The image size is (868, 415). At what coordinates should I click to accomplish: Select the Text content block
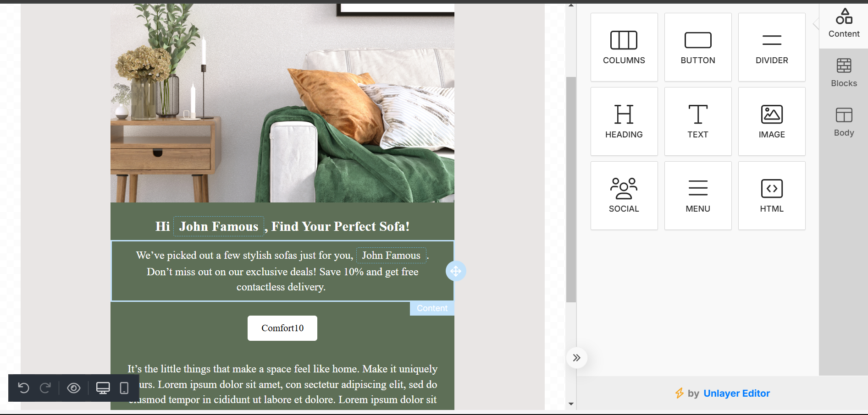[698, 121]
